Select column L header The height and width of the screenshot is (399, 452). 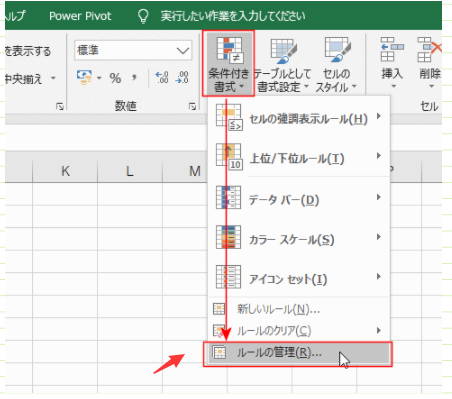[x=130, y=171]
